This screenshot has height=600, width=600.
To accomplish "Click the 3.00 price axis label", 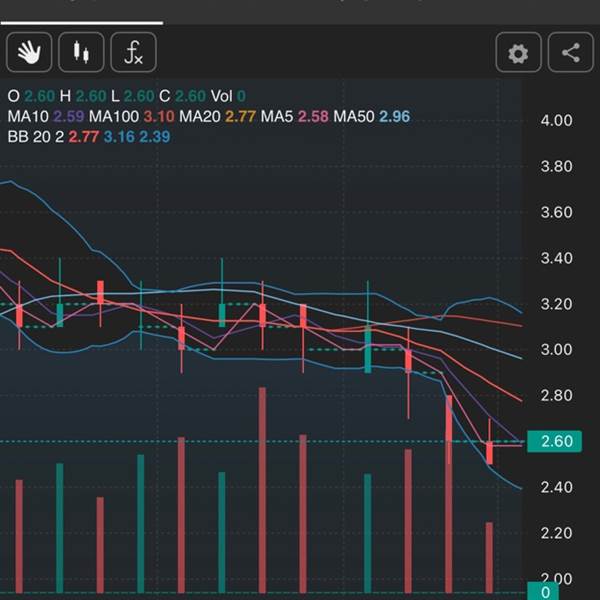I will [556, 349].
